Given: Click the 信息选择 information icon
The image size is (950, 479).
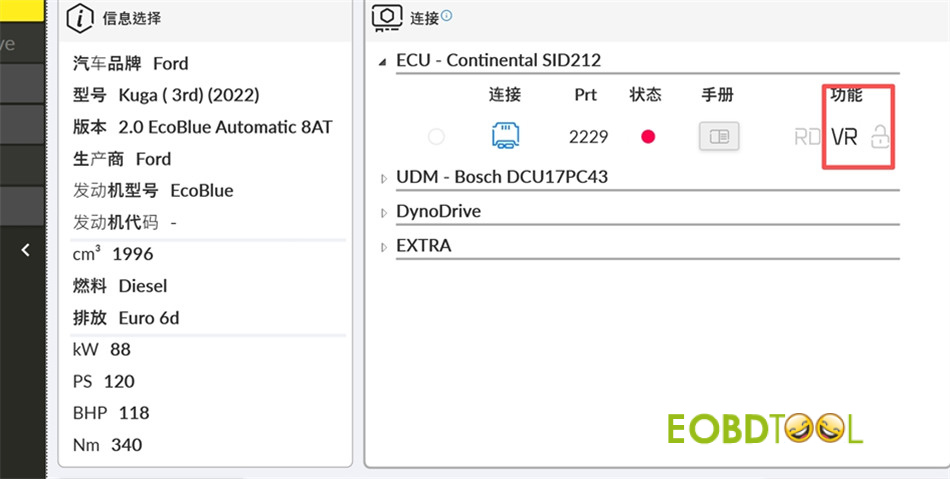Looking at the screenshot, I should 83,17.
